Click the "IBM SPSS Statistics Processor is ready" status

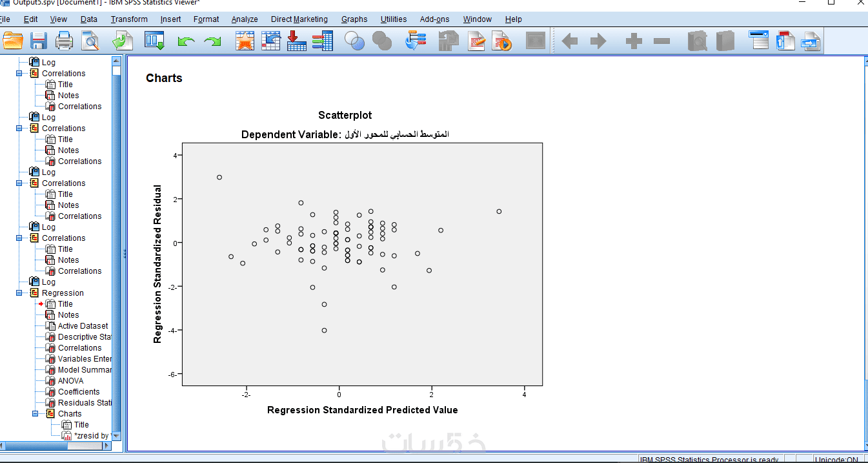709,459
